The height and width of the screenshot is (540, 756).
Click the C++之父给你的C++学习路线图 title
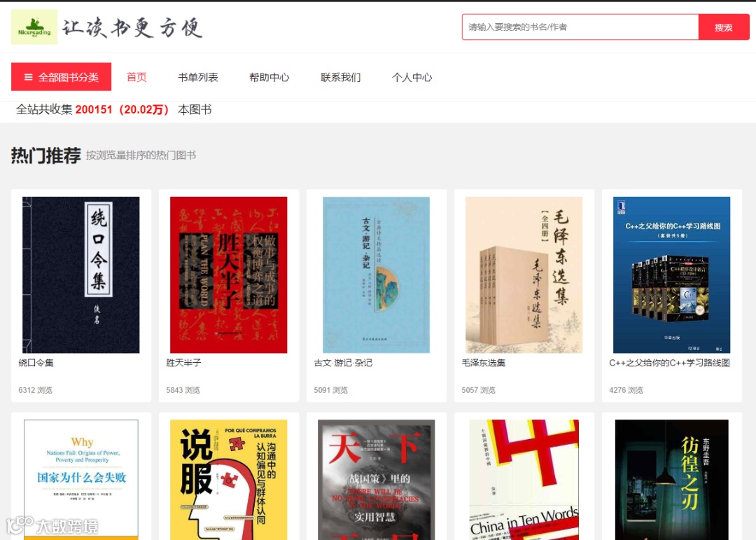670,363
